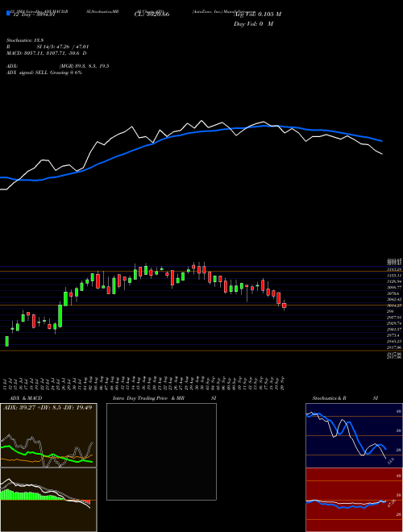The width and height of the screenshot is (403, 532).
Task: Click the 2929.74 price axis label
Action: point(394,323)
